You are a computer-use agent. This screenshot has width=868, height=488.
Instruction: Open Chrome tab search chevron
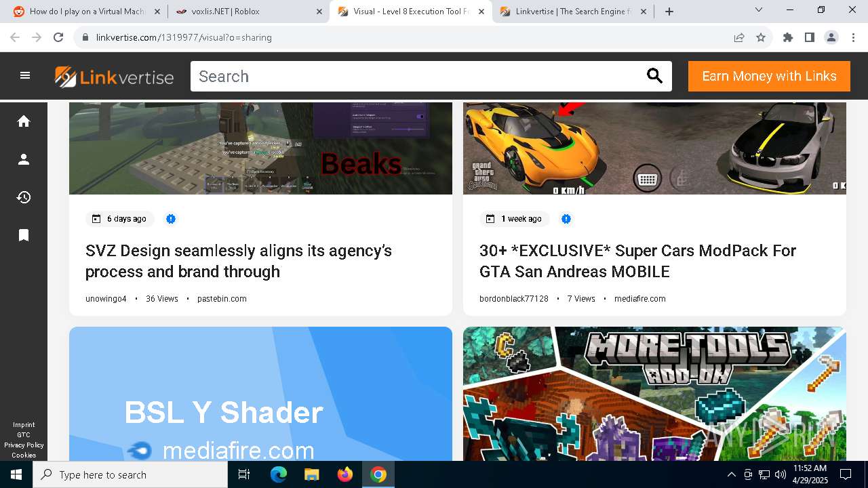(759, 9)
